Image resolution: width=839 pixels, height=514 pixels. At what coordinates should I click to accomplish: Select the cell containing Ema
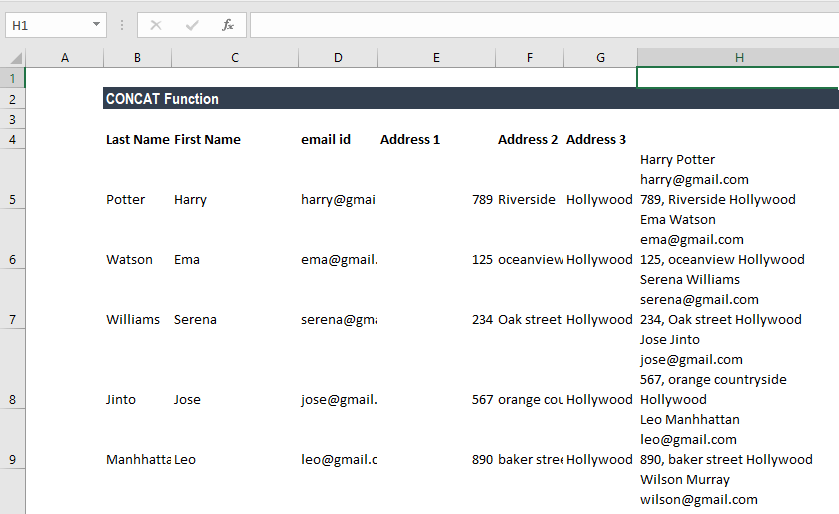(x=235, y=240)
